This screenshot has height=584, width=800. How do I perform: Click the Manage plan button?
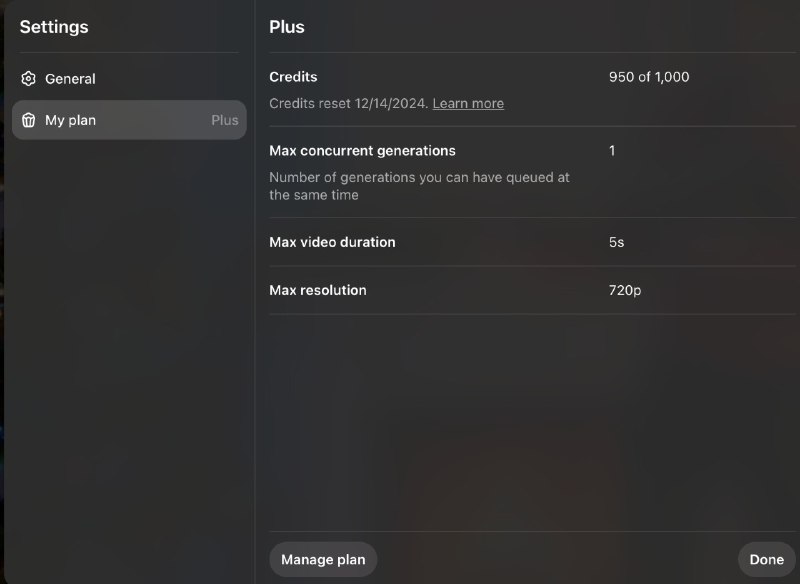tap(323, 560)
